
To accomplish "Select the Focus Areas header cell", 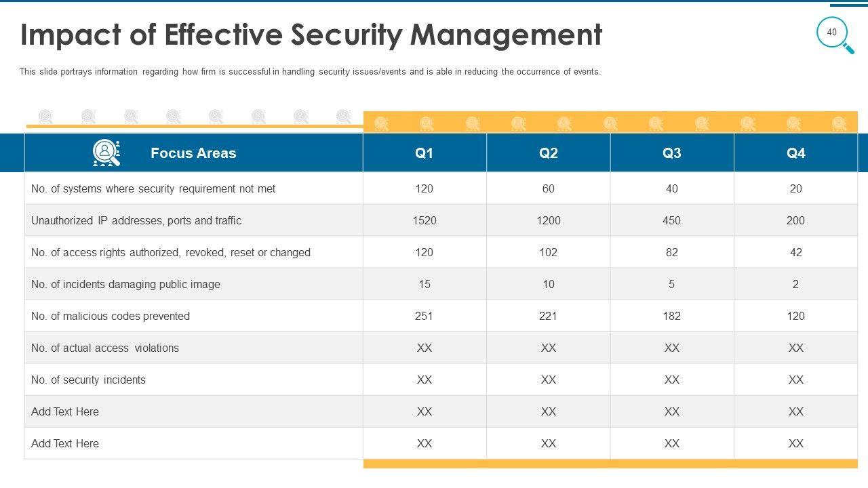I will 193,153.
